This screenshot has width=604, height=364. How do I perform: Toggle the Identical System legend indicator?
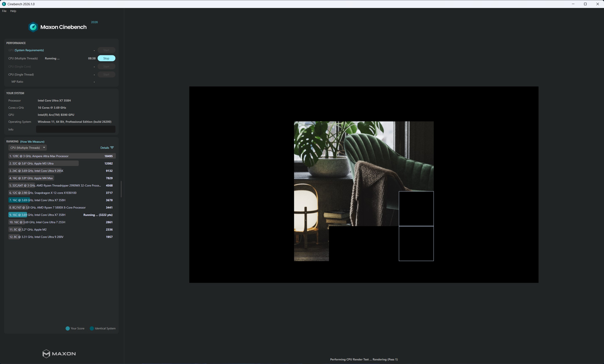tap(92, 329)
